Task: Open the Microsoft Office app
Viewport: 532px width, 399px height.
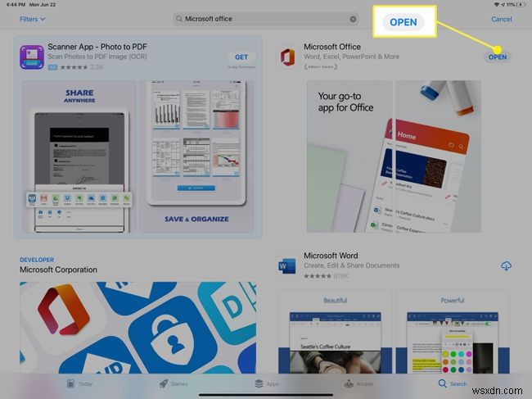Action: (498, 57)
